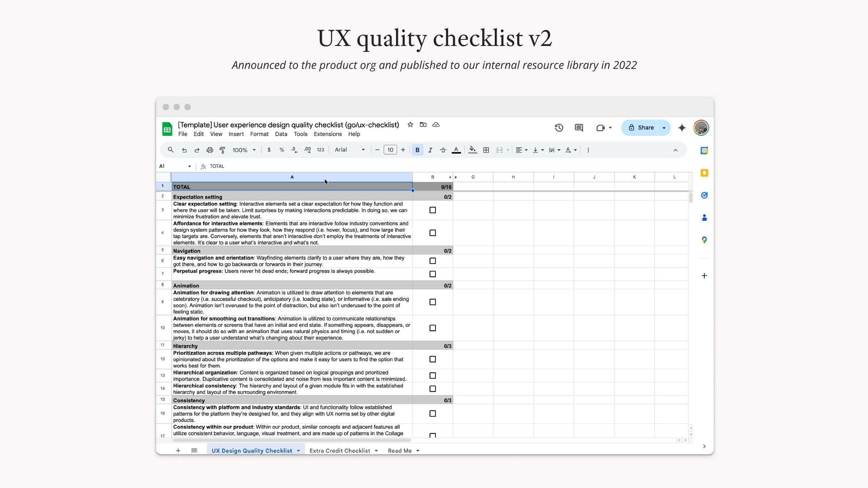Screen dimensions: 868x488
Task: Apply strikethrough formatting
Action: coord(443,150)
